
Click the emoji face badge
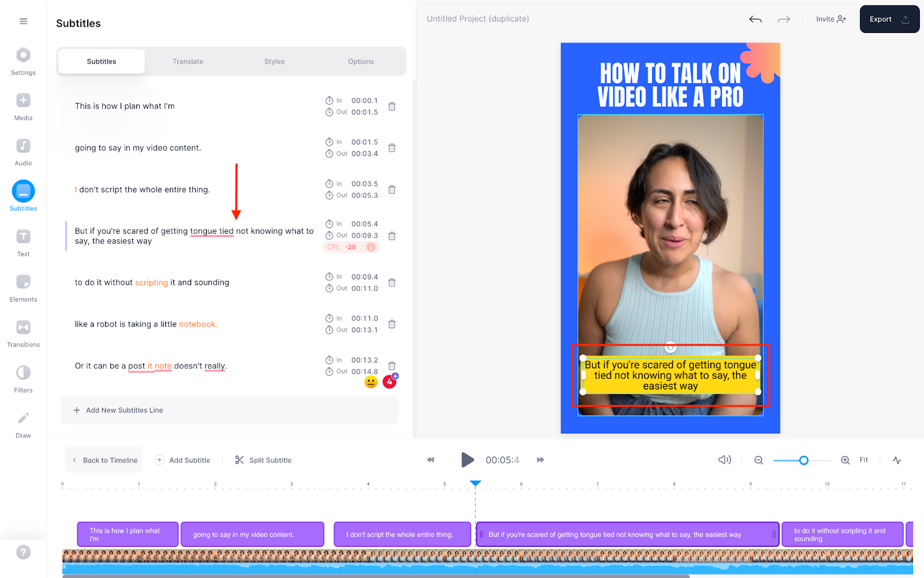(x=371, y=382)
